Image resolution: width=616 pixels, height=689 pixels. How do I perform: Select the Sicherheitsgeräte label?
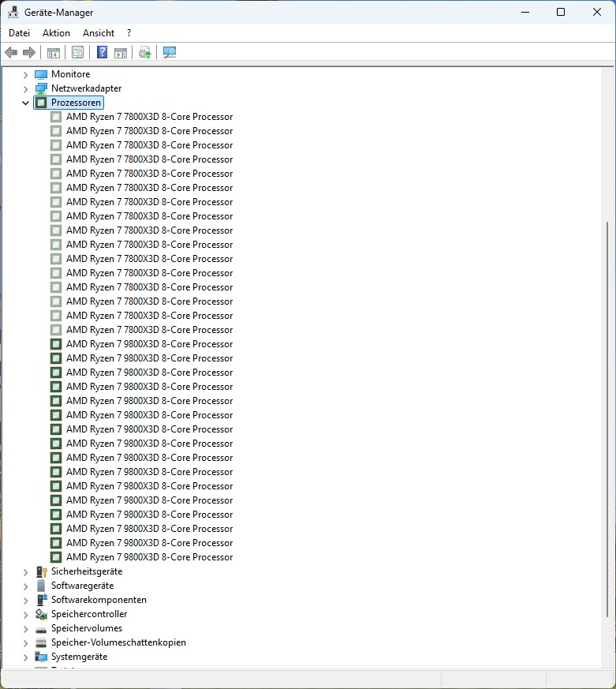point(87,571)
